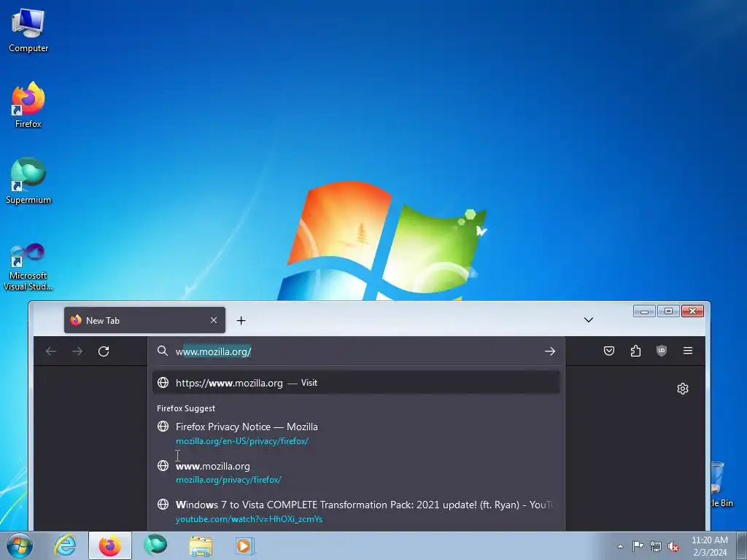Open the new tab page settings gear
Screen dimensions: 747x560
[x=683, y=389]
